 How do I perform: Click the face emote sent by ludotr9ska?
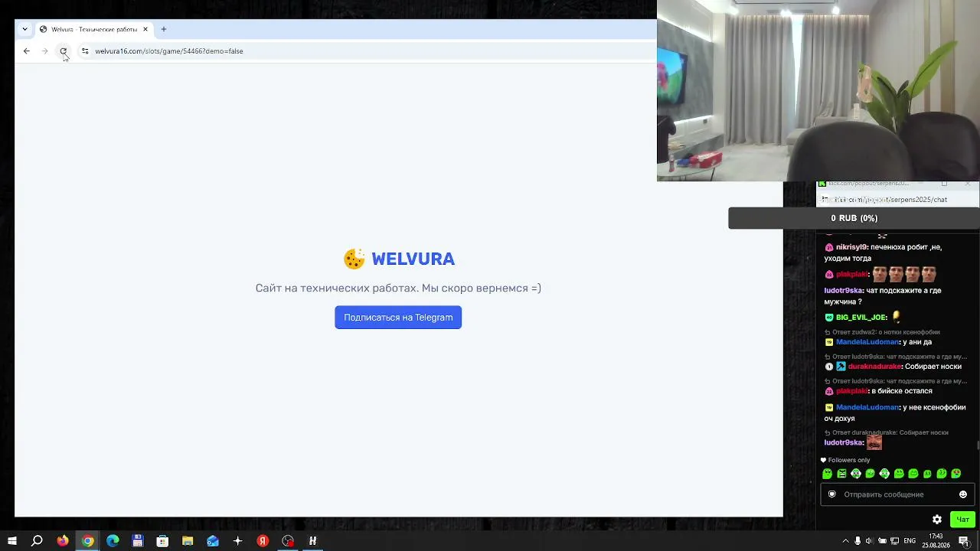pos(874,442)
